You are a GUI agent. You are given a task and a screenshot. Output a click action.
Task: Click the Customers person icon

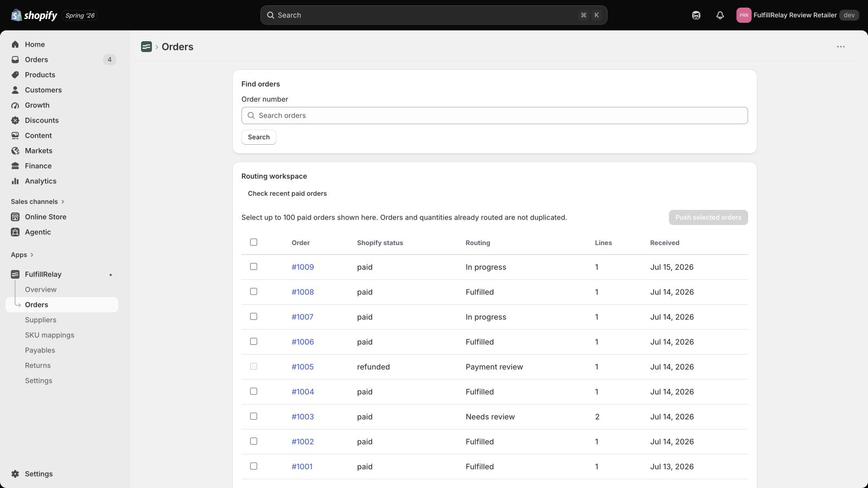click(x=15, y=90)
